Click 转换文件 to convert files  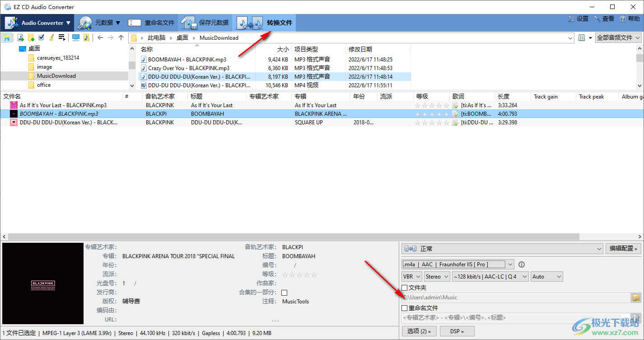pyautogui.click(x=265, y=23)
